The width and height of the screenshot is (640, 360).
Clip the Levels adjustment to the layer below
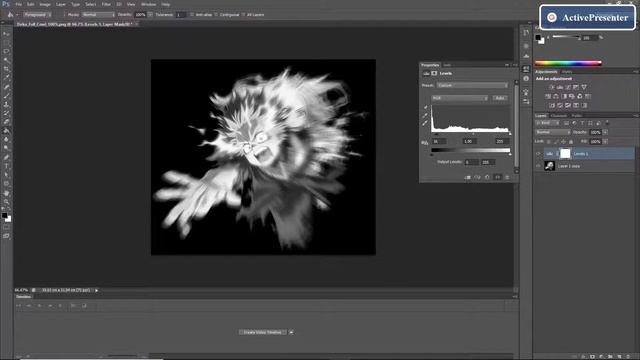click(468, 178)
